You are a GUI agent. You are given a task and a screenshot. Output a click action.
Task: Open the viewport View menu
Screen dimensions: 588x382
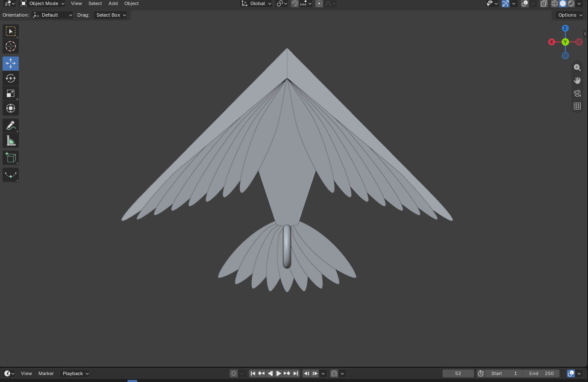[76, 3]
